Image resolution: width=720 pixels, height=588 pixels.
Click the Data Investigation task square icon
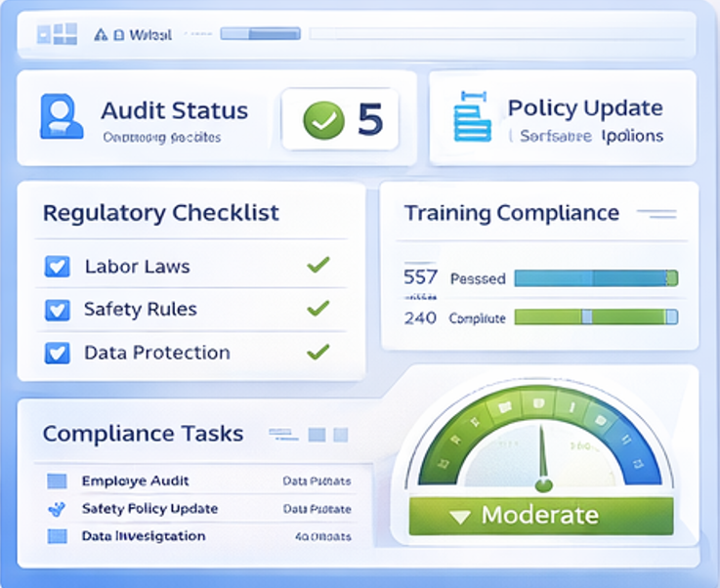pyautogui.click(x=57, y=536)
